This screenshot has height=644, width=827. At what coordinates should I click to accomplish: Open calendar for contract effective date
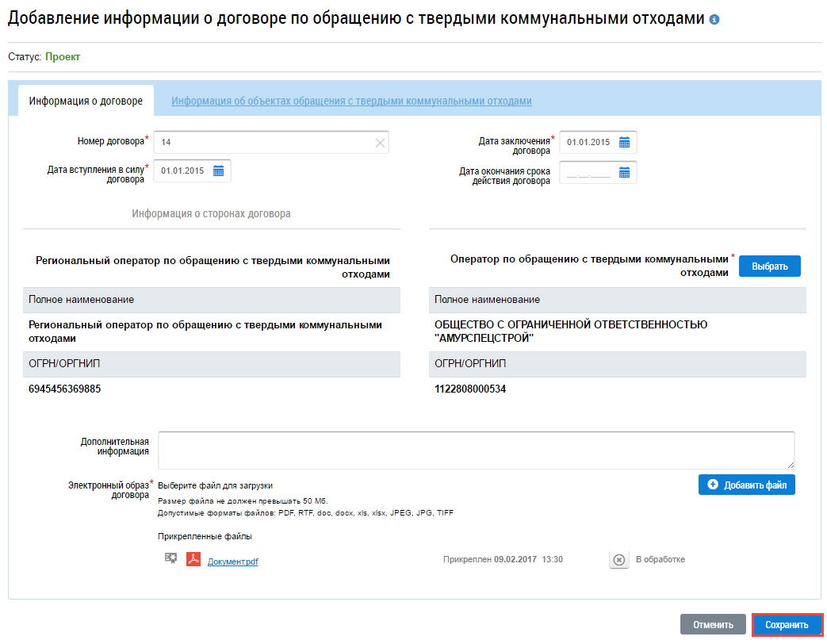[218, 171]
